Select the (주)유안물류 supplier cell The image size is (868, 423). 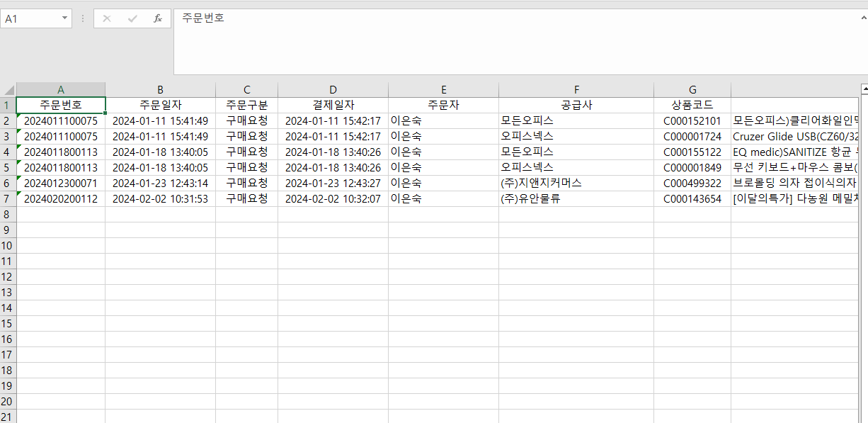coord(576,199)
